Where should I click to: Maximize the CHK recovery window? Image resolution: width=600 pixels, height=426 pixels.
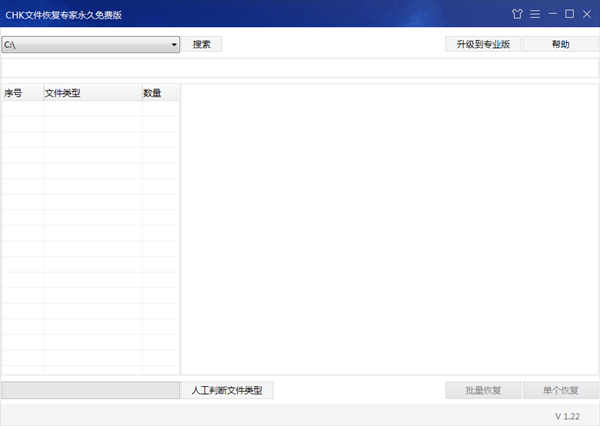point(569,14)
